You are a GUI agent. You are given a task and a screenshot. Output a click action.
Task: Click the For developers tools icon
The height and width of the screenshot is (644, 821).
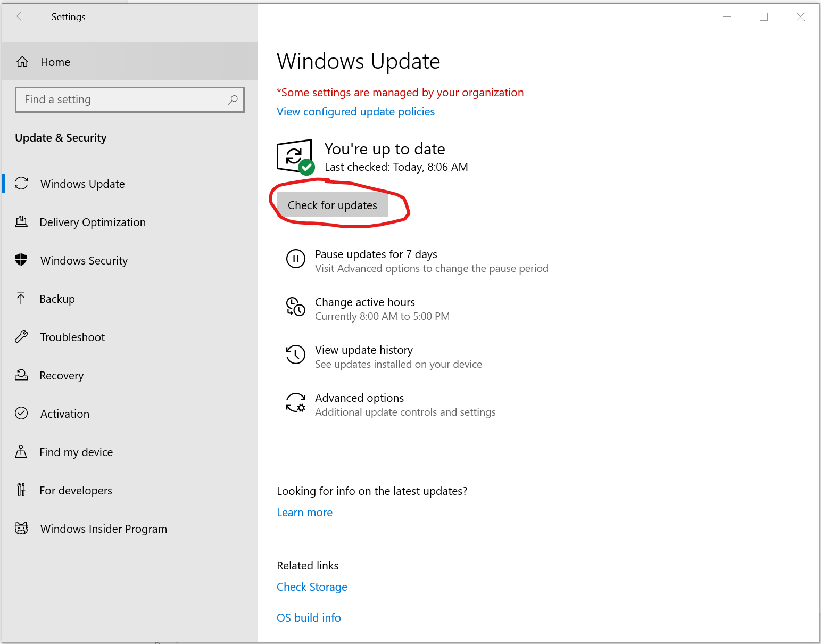tap(21, 490)
